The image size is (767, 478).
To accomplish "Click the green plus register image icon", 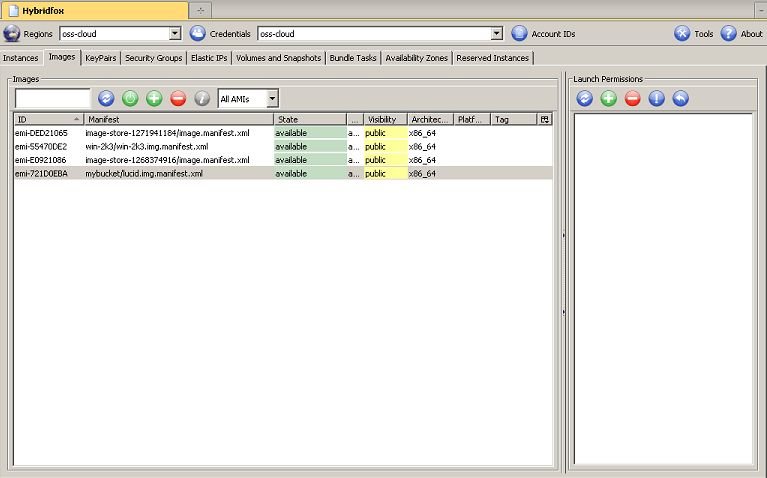I will coord(154,98).
